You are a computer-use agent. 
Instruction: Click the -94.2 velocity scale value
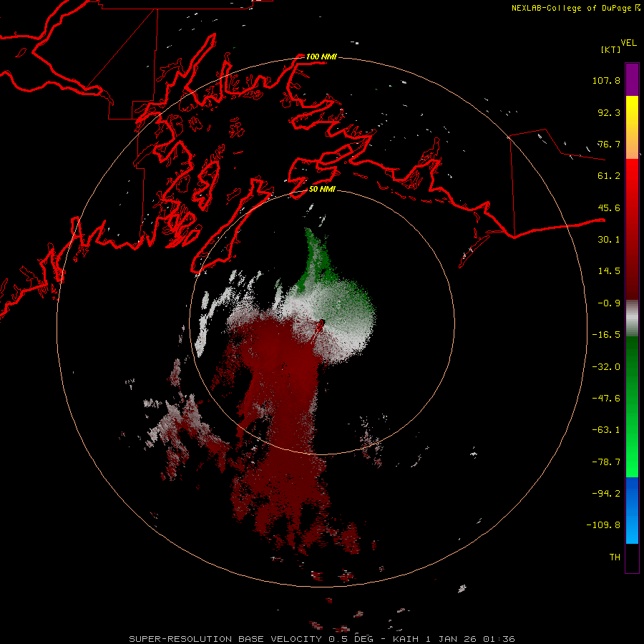(606, 494)
